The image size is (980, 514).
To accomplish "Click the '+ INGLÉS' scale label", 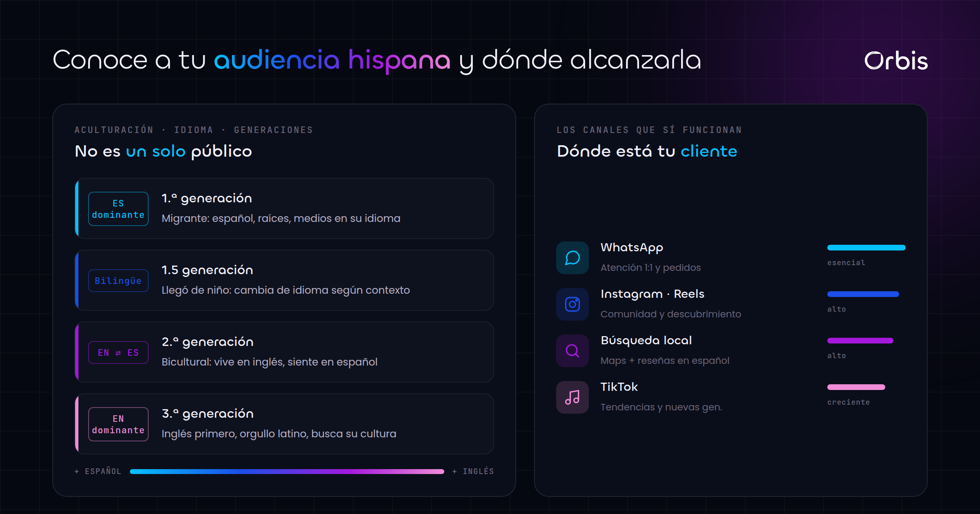I will [x=473, y=472].
